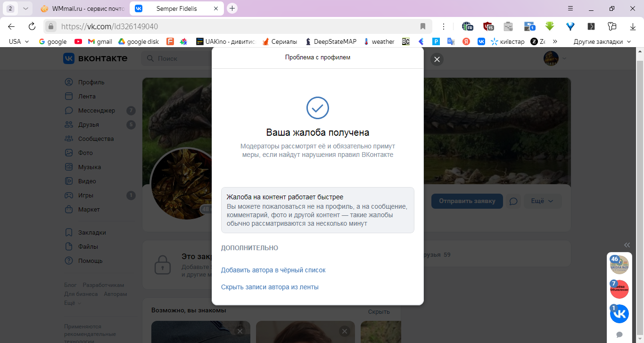This screenshot has width=644, height=343.
Task: Open the Авторам footer link
Action: coord(116,294)
